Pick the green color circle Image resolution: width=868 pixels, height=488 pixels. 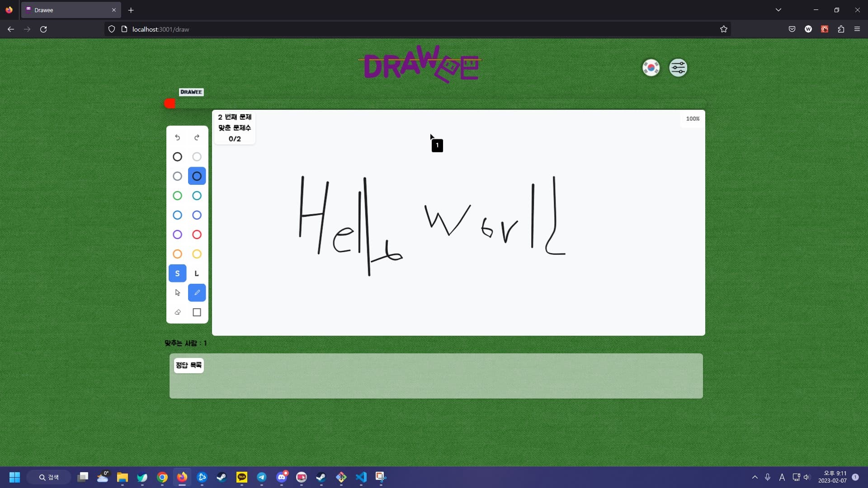[x=177, y=196]
